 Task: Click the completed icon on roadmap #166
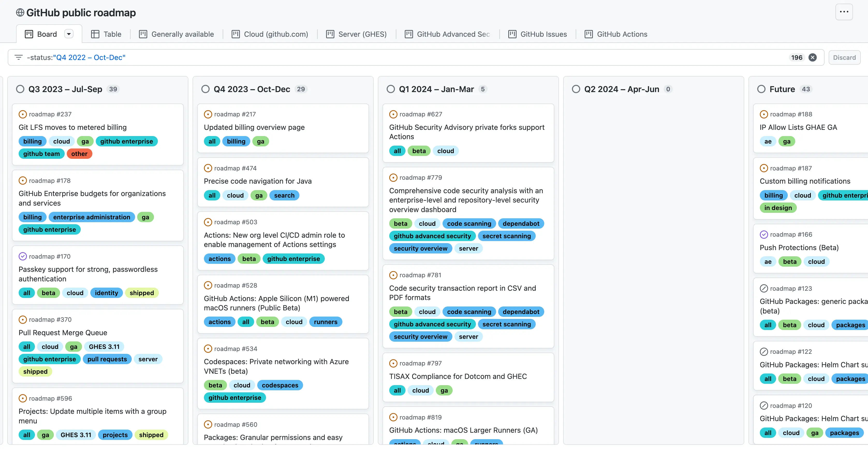[x=764, y=234]
